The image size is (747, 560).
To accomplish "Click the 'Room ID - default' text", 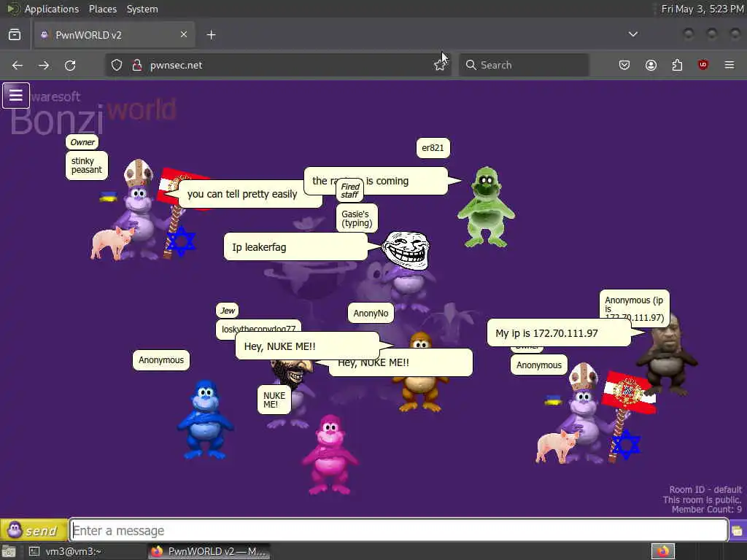I will [705, 489].
